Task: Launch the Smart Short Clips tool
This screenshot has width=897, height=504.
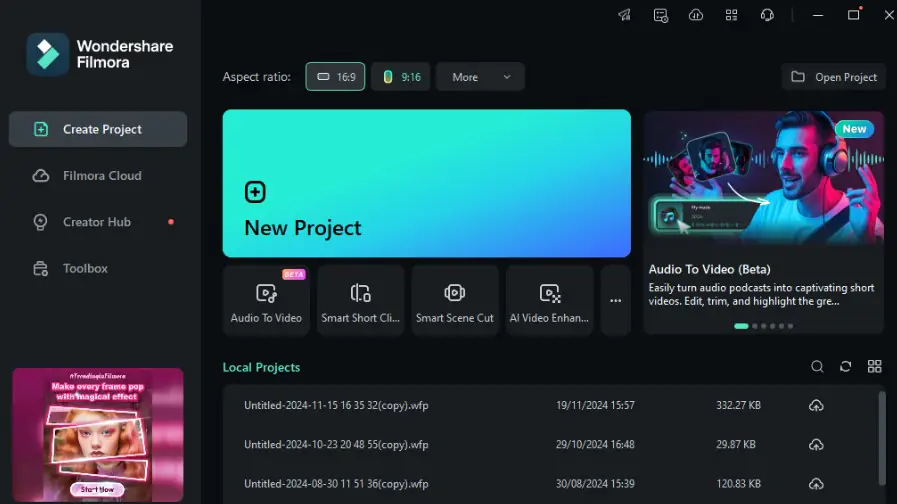Action: pyautogui.click(x=360, y=300)
